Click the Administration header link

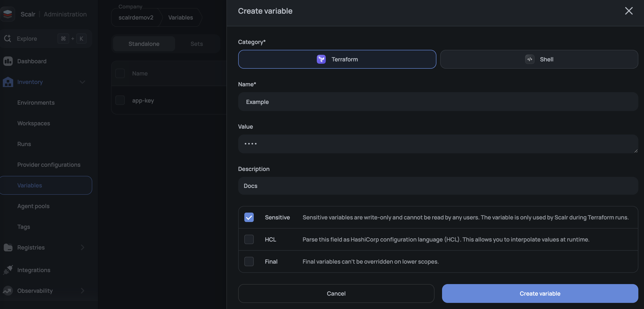pyautogui.click(x=65, y=14)
